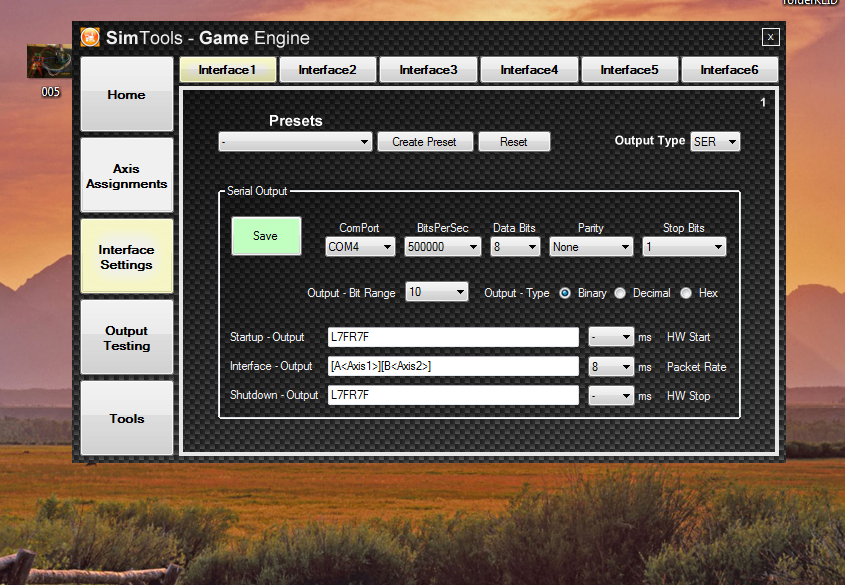
Task: Switch to the Interface5 tab
Action: click(629, 70)
